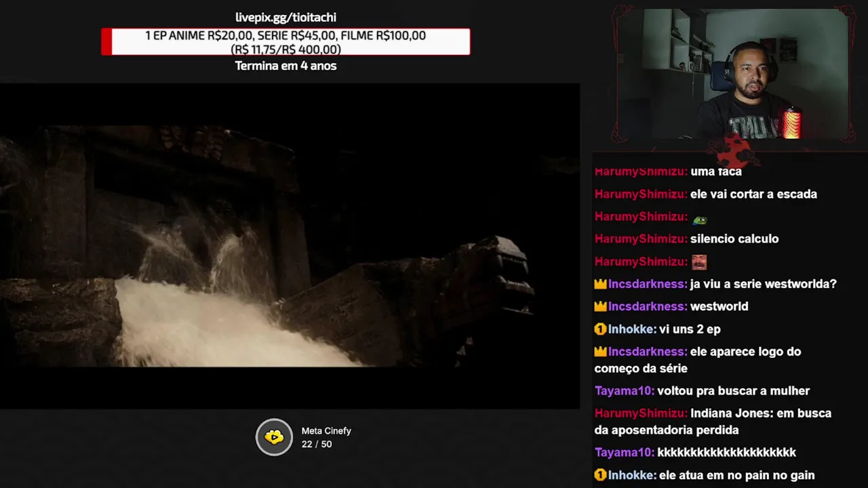Click the frog emote in HarumyShimizu's message
Image resolution: width=868 pixels, height=488 pixels.
699,218
